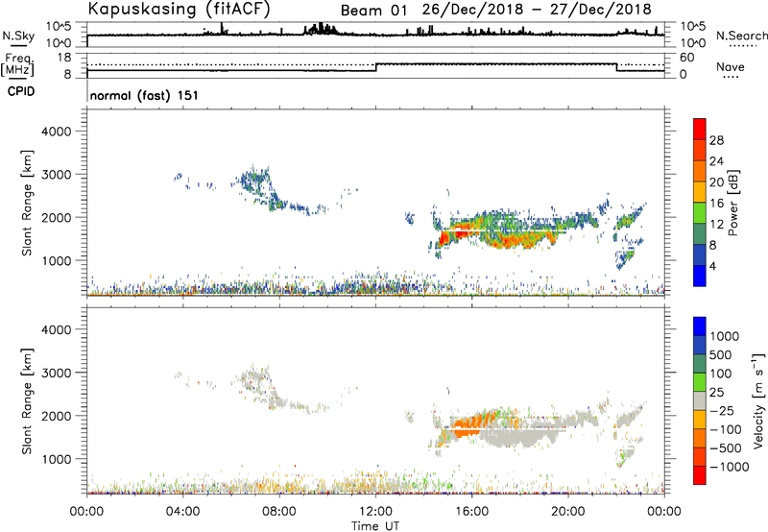Screen dimensions: 768x532
Task: Click the blue top segment of the velocity colorbar
Action: coord(700,326)
